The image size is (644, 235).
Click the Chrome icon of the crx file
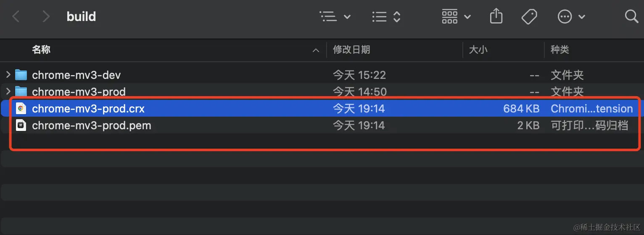[x=21, y=109]
